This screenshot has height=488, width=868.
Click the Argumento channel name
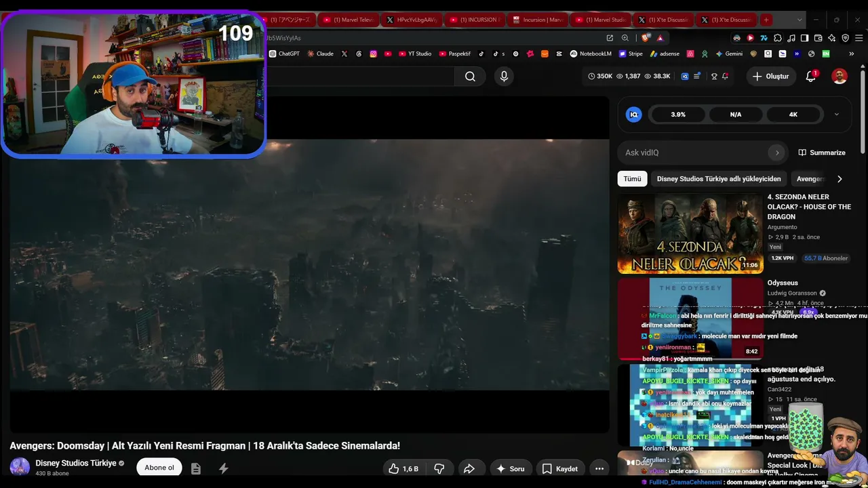pos(783,227)
